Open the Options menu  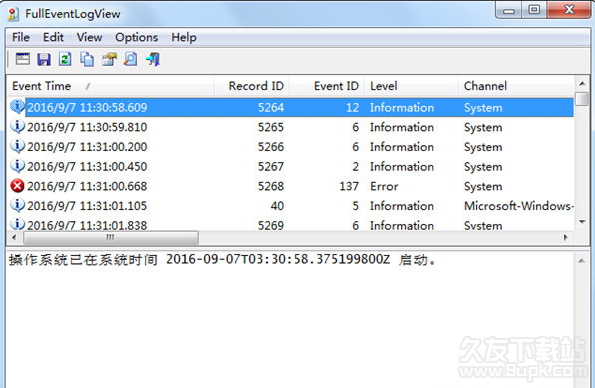pyautogui.click(x=136, y=37)
